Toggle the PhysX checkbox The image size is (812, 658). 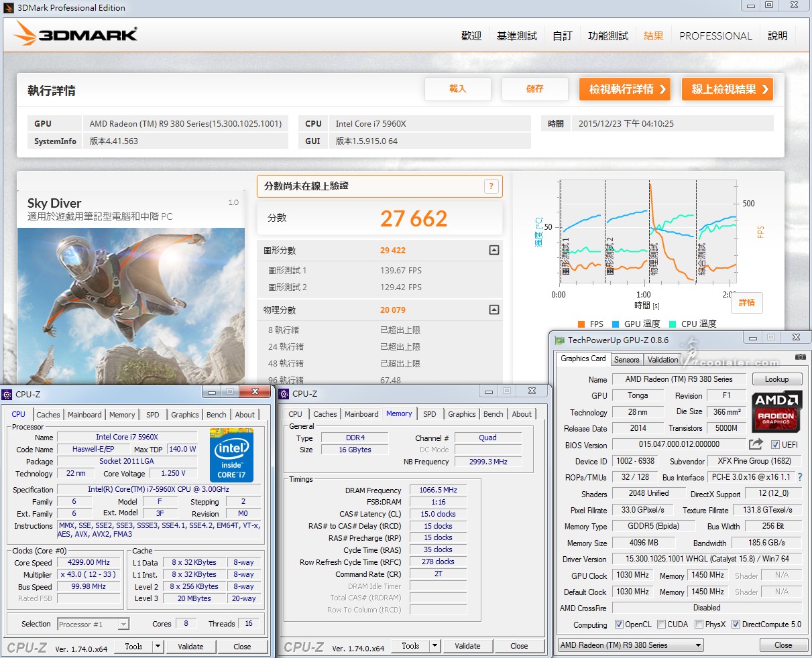click(699, 624)
